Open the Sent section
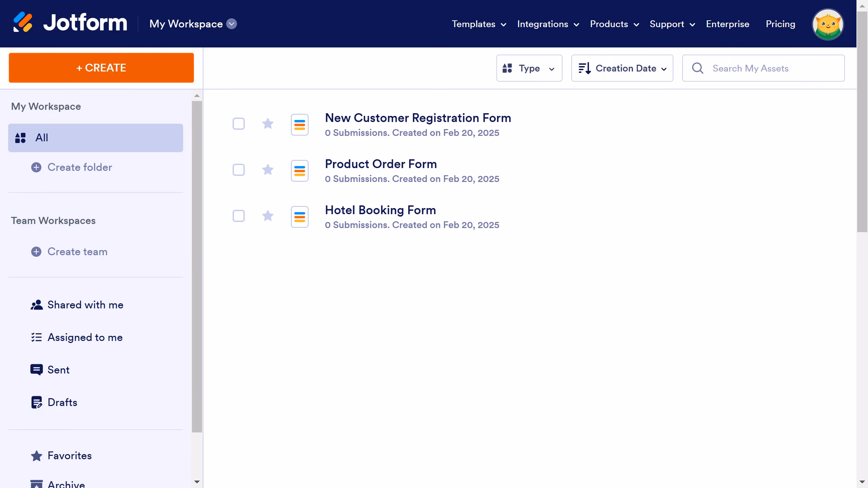 [58, 370]
